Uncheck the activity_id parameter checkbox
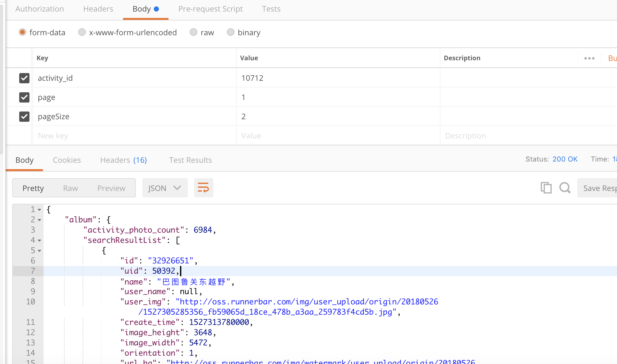This screenshot has width=617, height=364. (24, 78)
